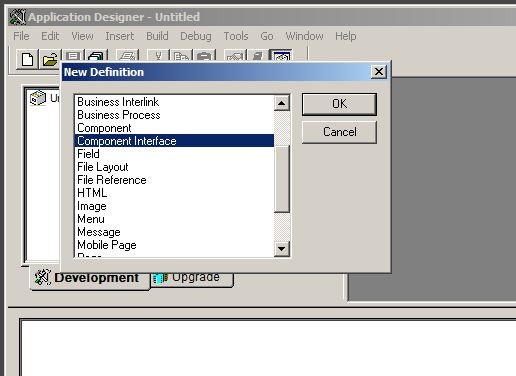
Task: Click the Application Designer title bar icon
Action: [x=17, y=17]
